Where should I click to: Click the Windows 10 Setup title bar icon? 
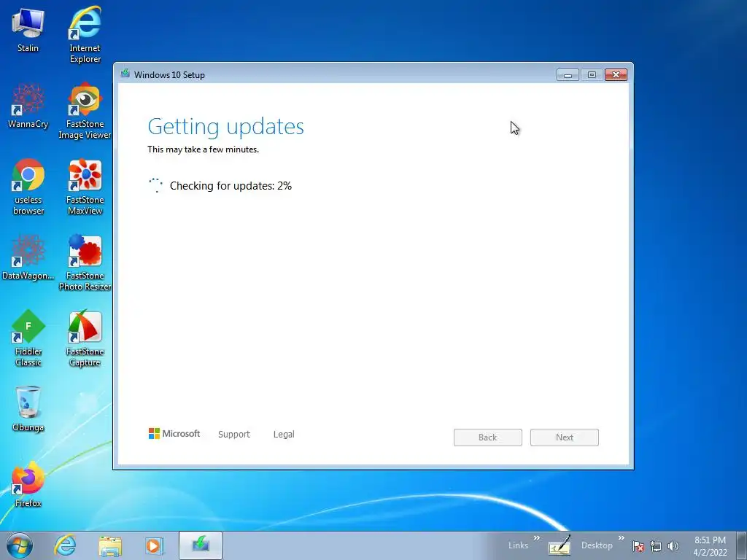125,74
